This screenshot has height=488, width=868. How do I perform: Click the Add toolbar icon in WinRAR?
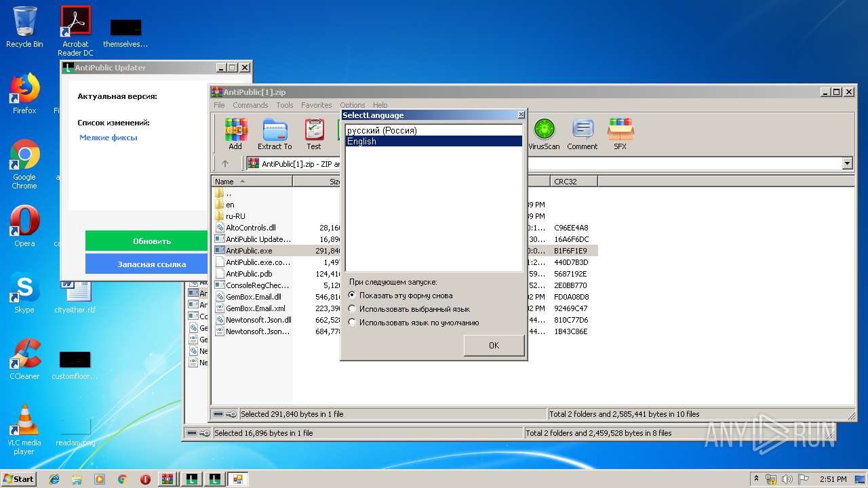click(235, 134)
